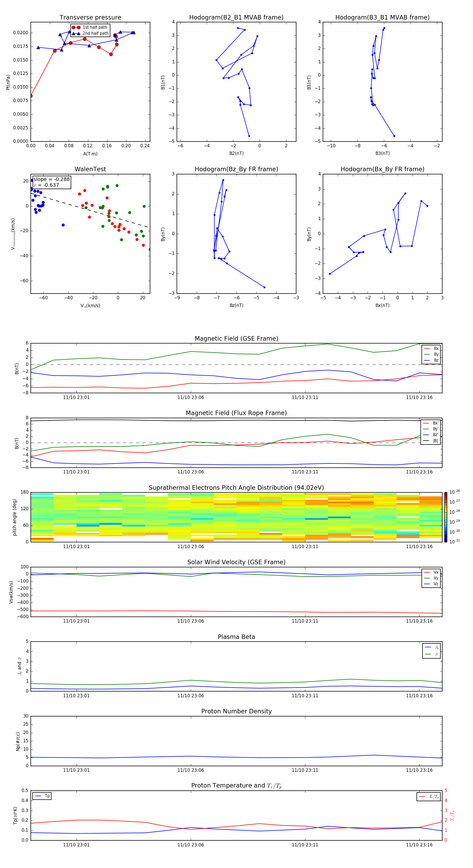Click "11/10 23:11" tick under Solar Wind Velocity plot
This screenshot has height=868, width=473.
305,621
